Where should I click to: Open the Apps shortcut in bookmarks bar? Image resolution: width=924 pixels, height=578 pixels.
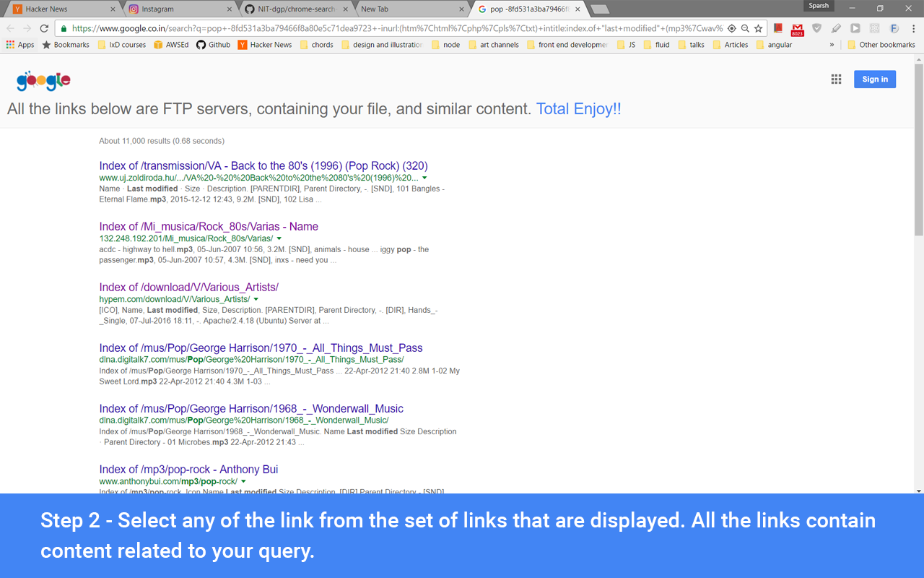[x=20, y=45]
